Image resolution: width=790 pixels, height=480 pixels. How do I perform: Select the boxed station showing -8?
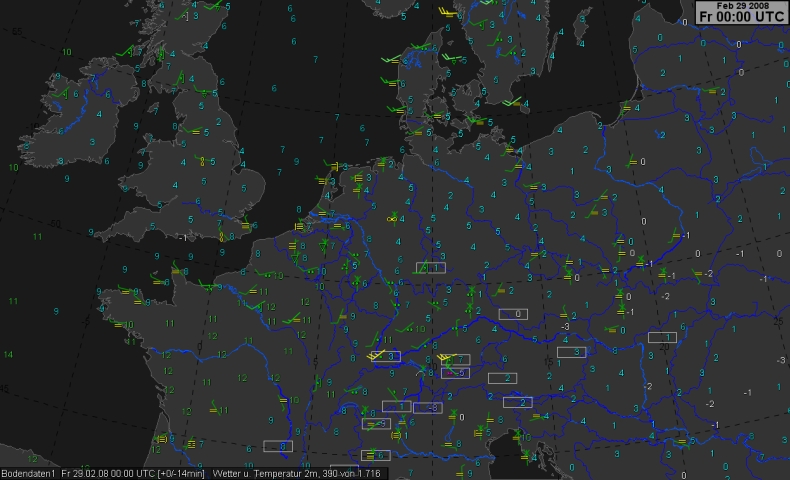(x=427, y=408)
